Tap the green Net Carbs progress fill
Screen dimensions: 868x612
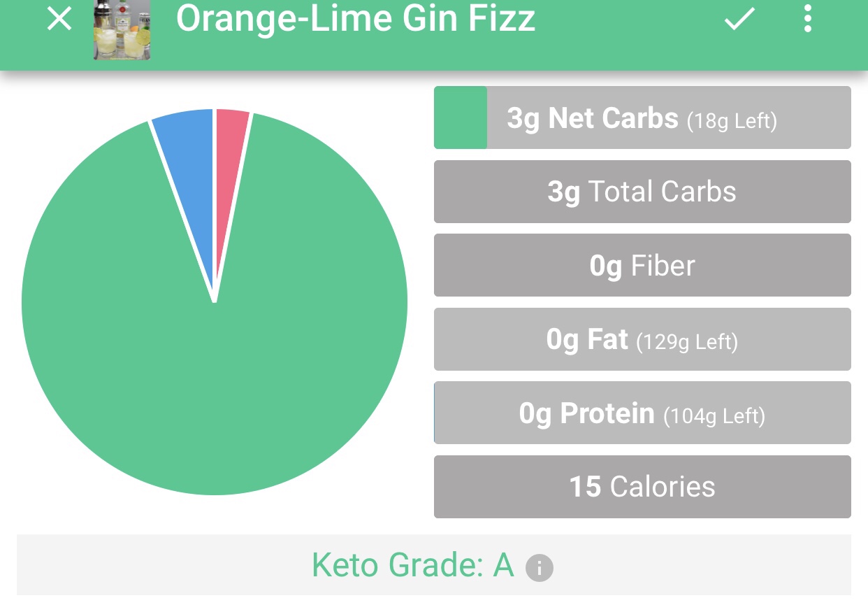(461, 118)
